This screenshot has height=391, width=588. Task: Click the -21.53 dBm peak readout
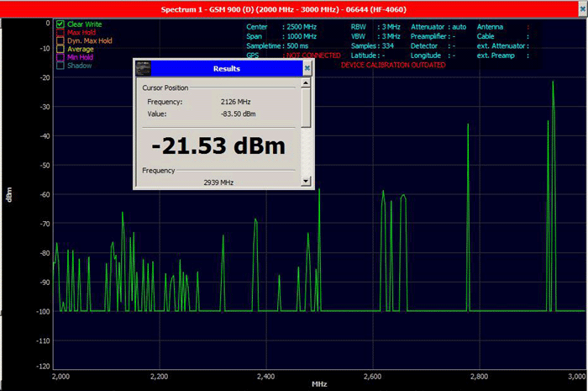pos(218,145)
